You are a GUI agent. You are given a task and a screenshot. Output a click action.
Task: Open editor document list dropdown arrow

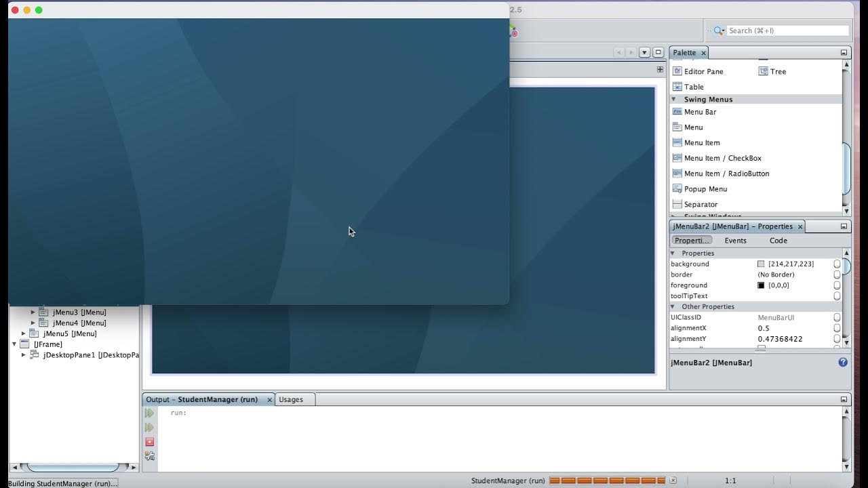pyautogui.click(x=644, y=52)
